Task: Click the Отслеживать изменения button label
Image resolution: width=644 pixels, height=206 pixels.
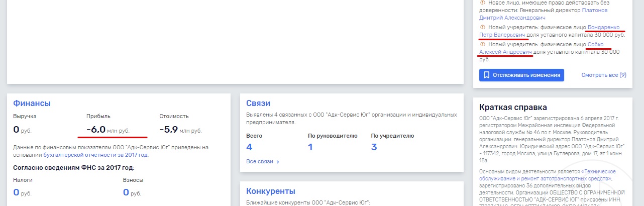Action: coord(526,75)
